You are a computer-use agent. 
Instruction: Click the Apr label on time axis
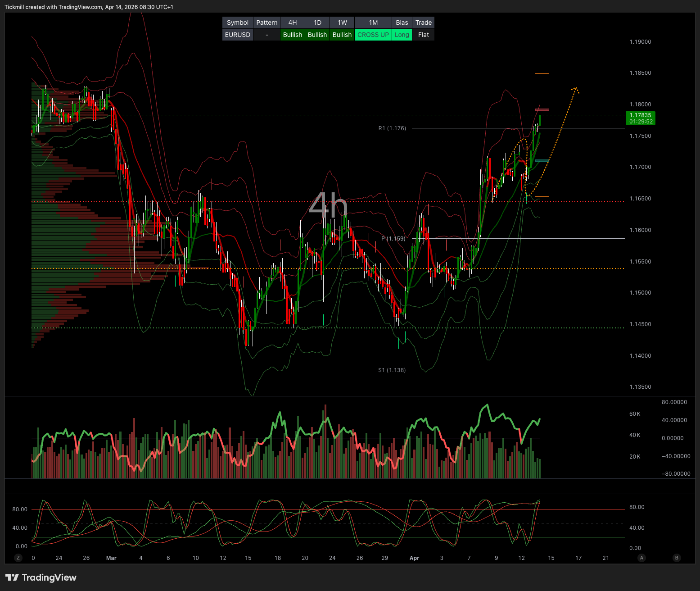tap(414, 558)
